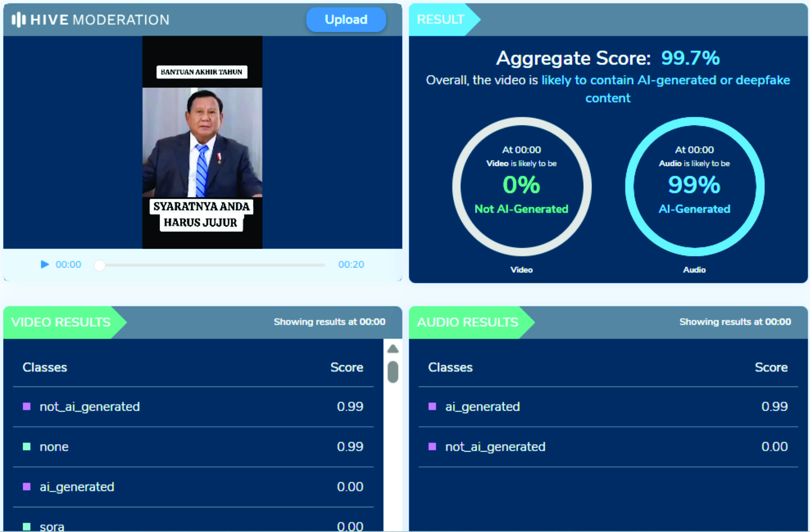Click the green swatch beside sora class
The width and height of the screenshot is (810, 532).
click(27, 526)
